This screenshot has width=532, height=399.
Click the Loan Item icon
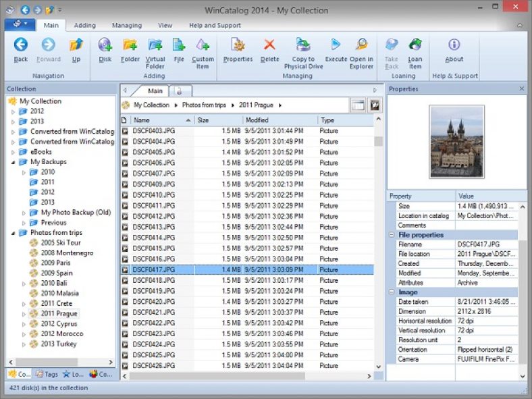pyautogui.click(x=415, y=46)
